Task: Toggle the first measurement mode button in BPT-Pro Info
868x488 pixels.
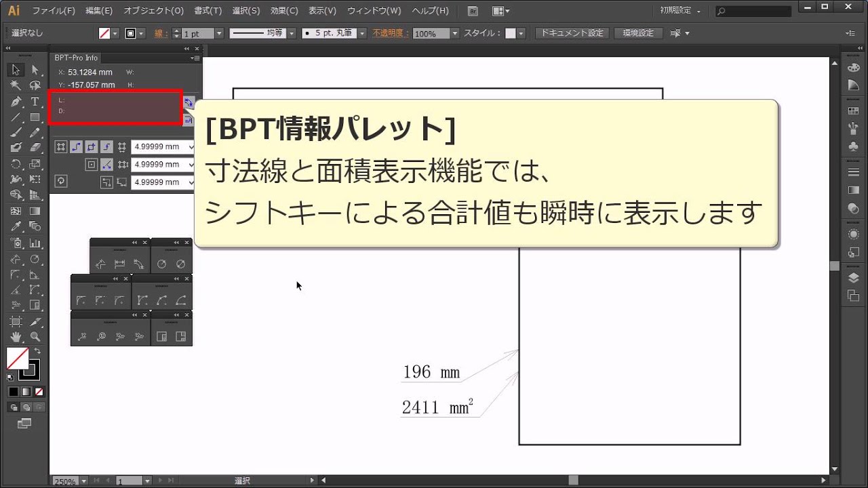Action: tap(61, 147)
